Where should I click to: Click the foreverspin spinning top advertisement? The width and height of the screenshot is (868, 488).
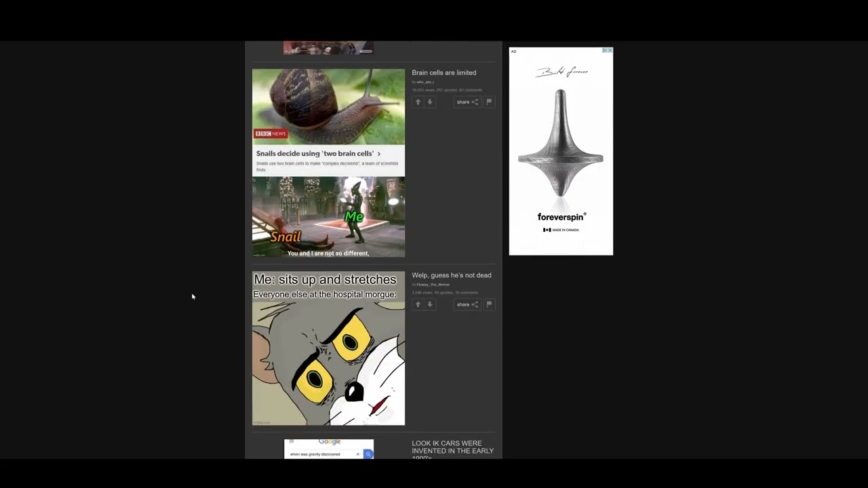click(x=561, y=151)
